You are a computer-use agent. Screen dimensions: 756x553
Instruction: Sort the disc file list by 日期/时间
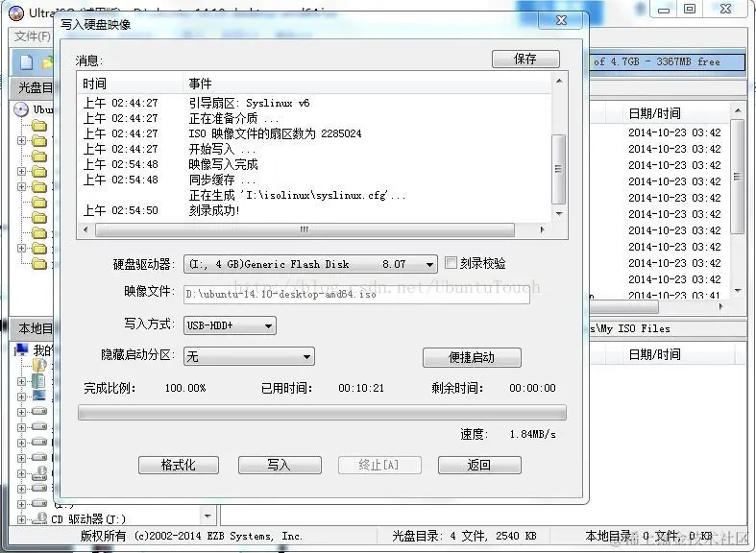[x=655, y=113]
